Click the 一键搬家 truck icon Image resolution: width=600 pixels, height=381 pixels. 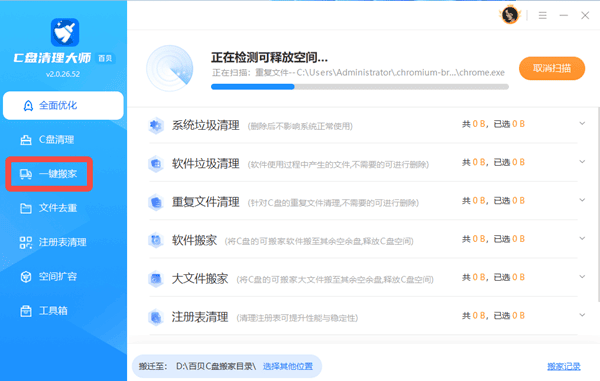(x=26, y=174)
